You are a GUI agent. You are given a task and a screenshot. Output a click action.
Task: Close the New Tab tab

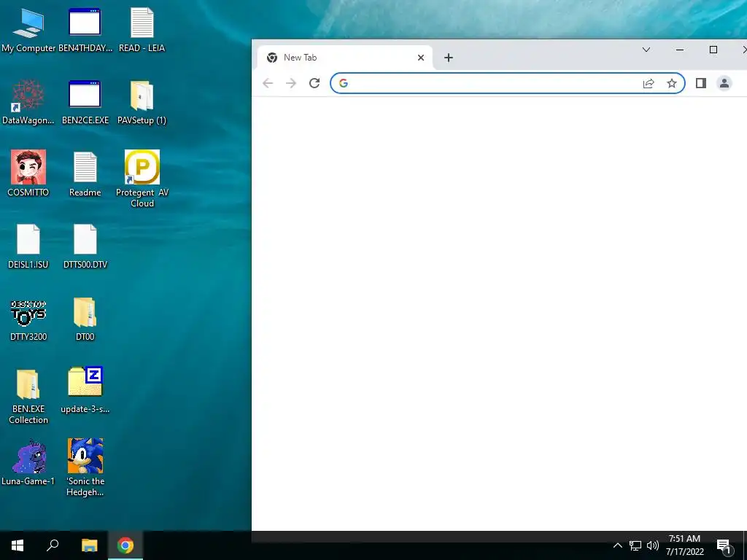click(421, 58)
